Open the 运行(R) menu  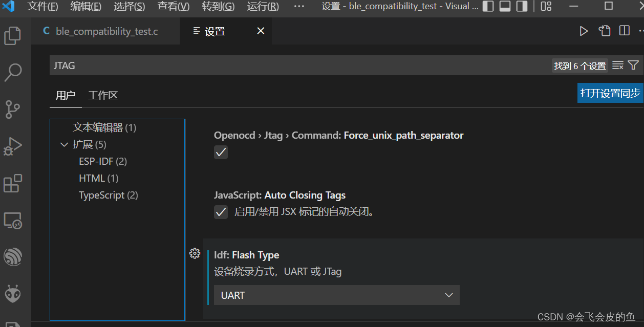[x=263, y=6]
